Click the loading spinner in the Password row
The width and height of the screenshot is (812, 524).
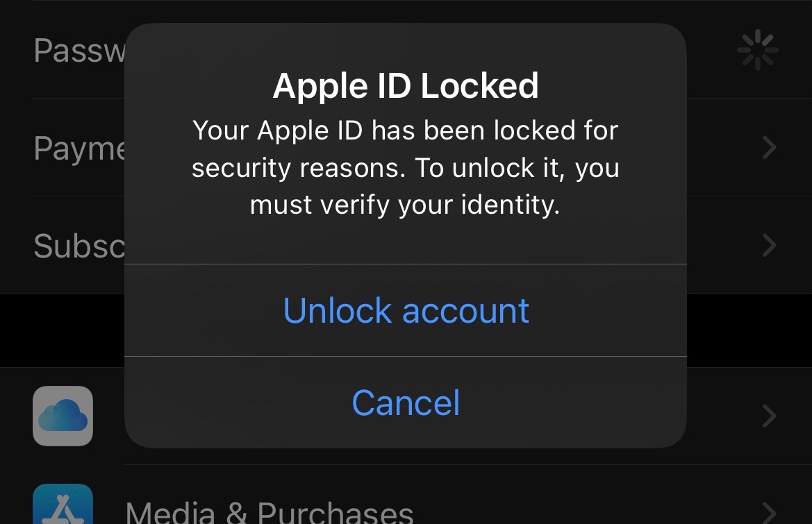click(x=757, y=50)
